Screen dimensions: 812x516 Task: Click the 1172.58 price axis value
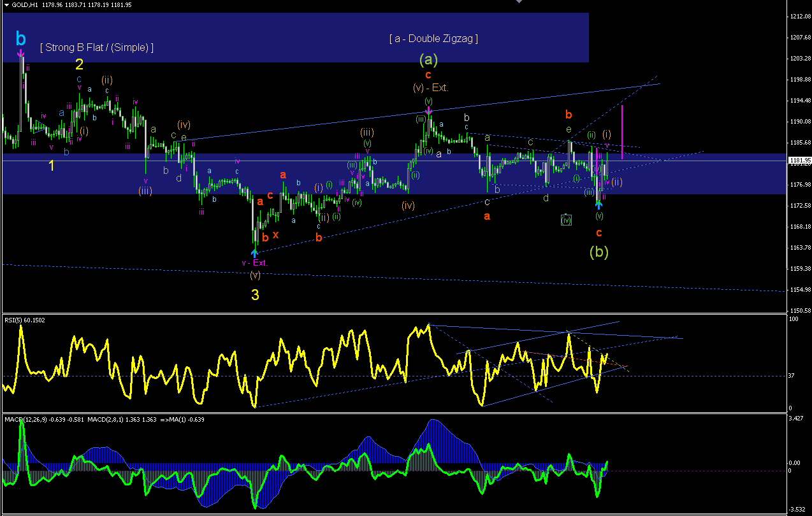(x=799, y=206)
